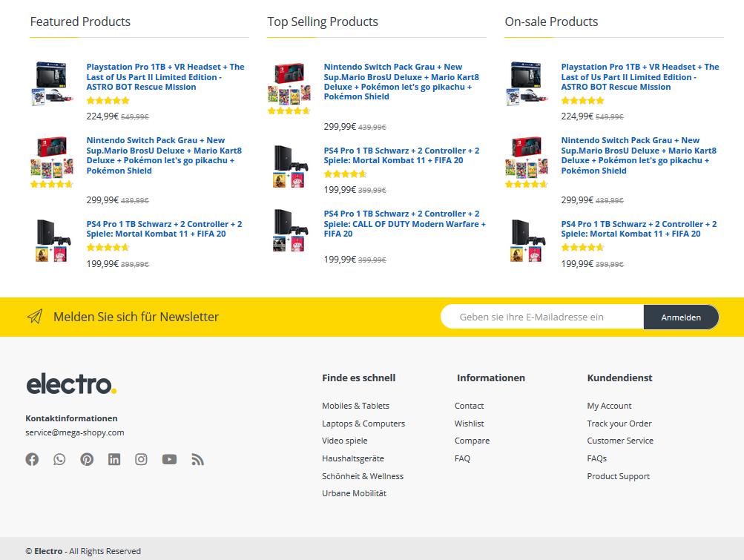Viewport: 744px width, 560px height.
Task: Open the RSS feed icon
Action: point(197,459)
